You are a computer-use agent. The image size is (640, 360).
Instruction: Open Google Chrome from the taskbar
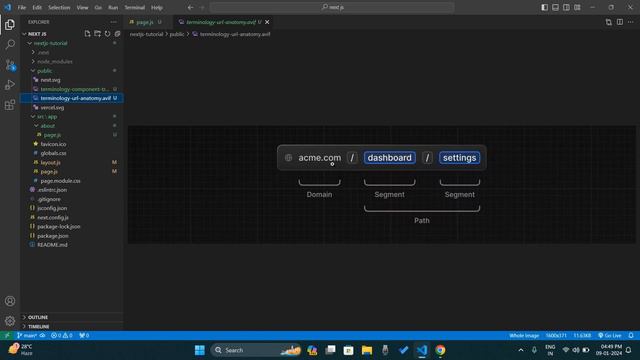click(x=440, y=350)
